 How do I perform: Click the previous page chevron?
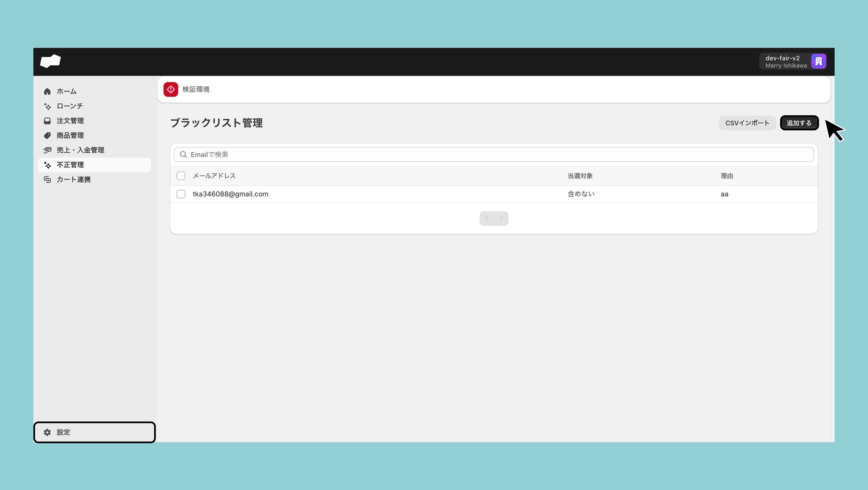(487, 219)
